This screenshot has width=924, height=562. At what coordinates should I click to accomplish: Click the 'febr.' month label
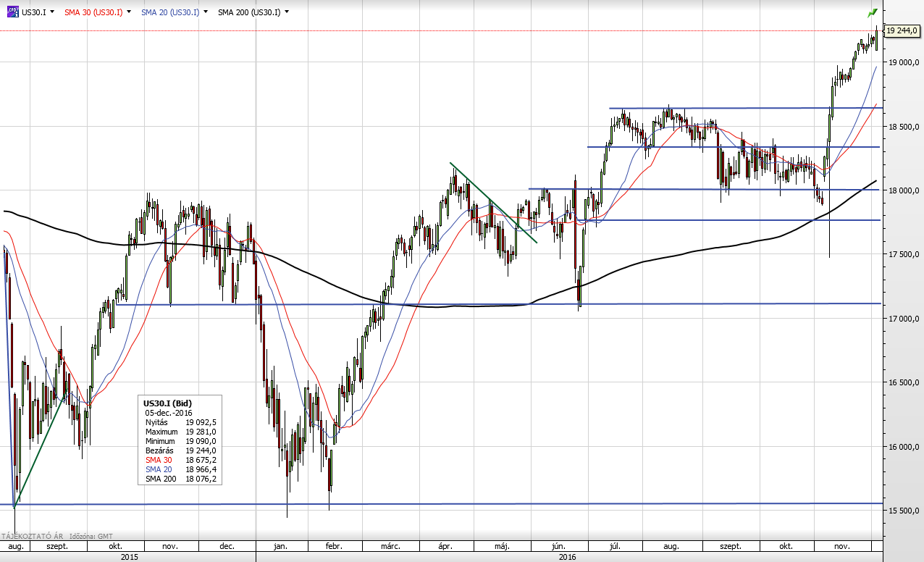click(333, 546)
